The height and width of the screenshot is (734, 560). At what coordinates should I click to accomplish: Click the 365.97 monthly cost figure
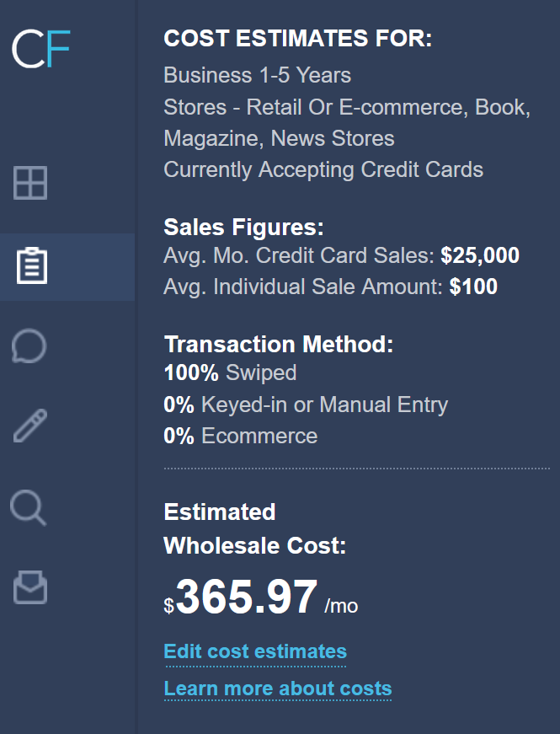[x=247, y=597]
